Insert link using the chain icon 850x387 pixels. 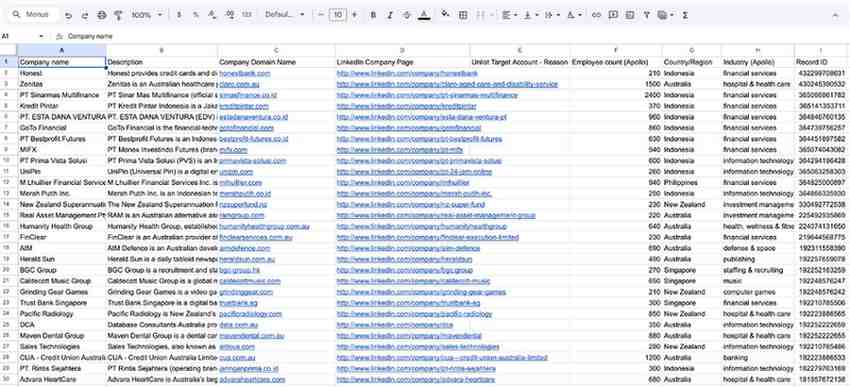click(596, 15)
